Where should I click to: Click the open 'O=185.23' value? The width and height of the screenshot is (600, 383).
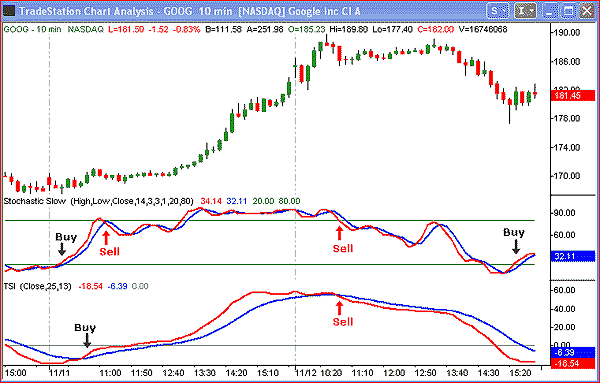click(x=307, y=29)
